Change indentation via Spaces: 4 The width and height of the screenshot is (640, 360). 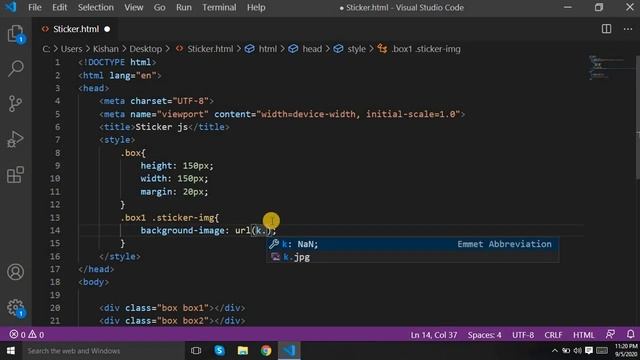pyautogui.click(x=484, y=335)
